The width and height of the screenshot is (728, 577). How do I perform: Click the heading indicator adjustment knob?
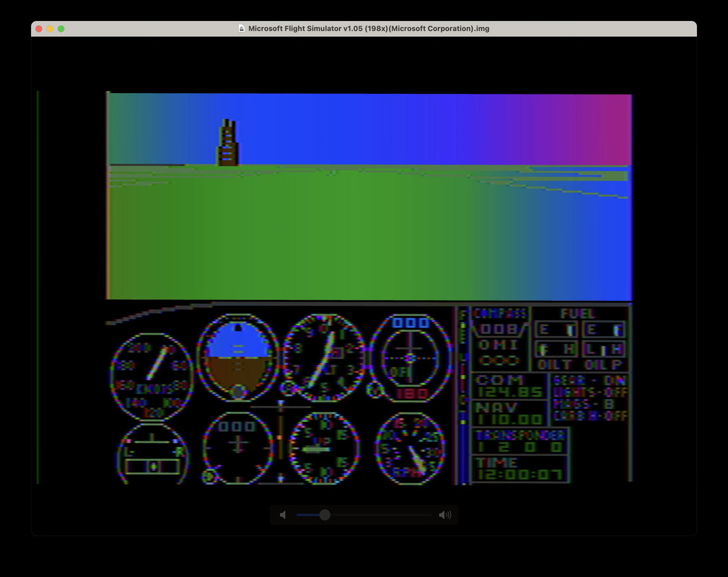209,476
